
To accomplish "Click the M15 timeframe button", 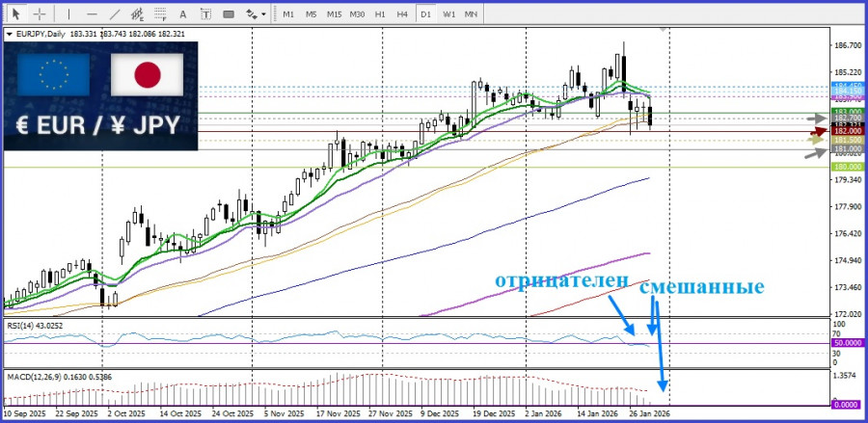I will tap(334, 14).
